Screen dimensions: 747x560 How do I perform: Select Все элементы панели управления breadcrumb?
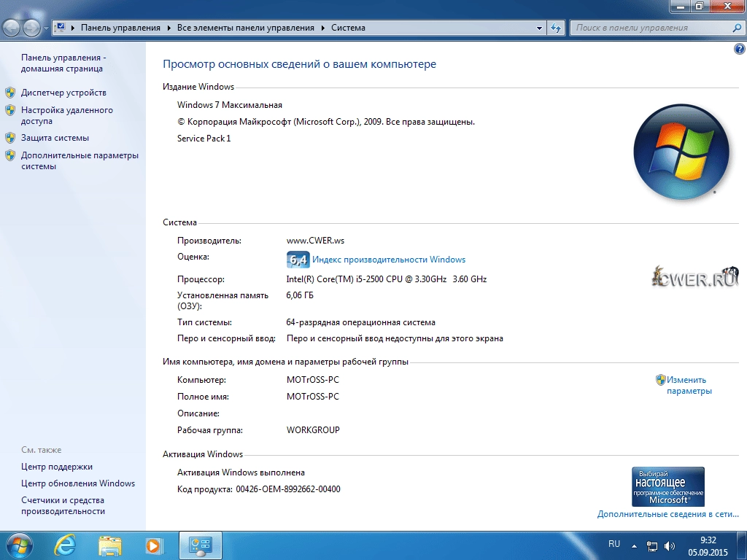coord(245,28)
